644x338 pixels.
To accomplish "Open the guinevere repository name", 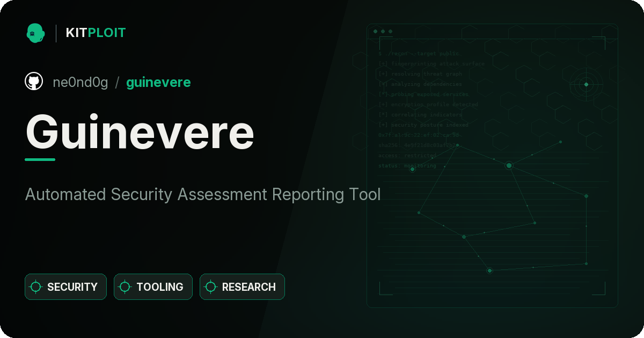I will (158, 82).
